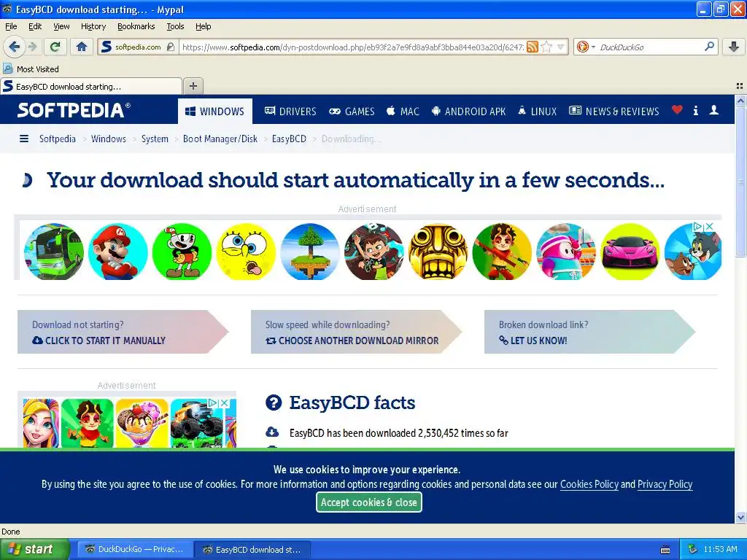Go to the Linux section

(537, 111)
